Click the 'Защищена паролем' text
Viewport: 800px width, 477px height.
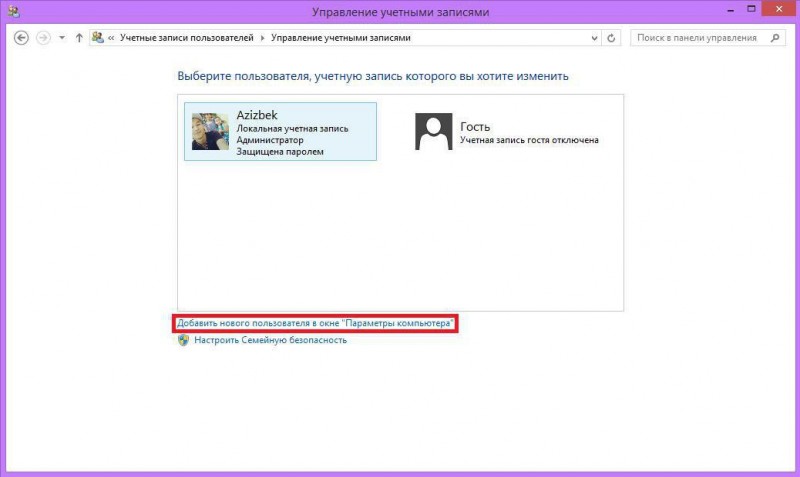[x=280, y=152]
